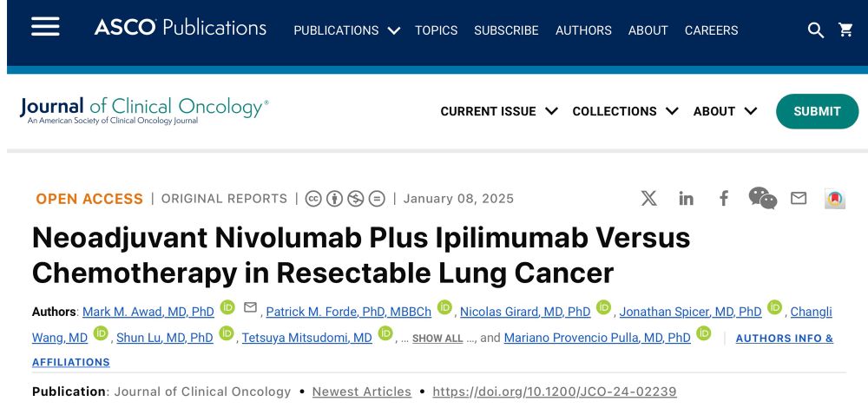Open Mark M. Awad's ORCID icon
This screenshot has height=408, width=868.
pyautogui.click(x=227, y=307)
